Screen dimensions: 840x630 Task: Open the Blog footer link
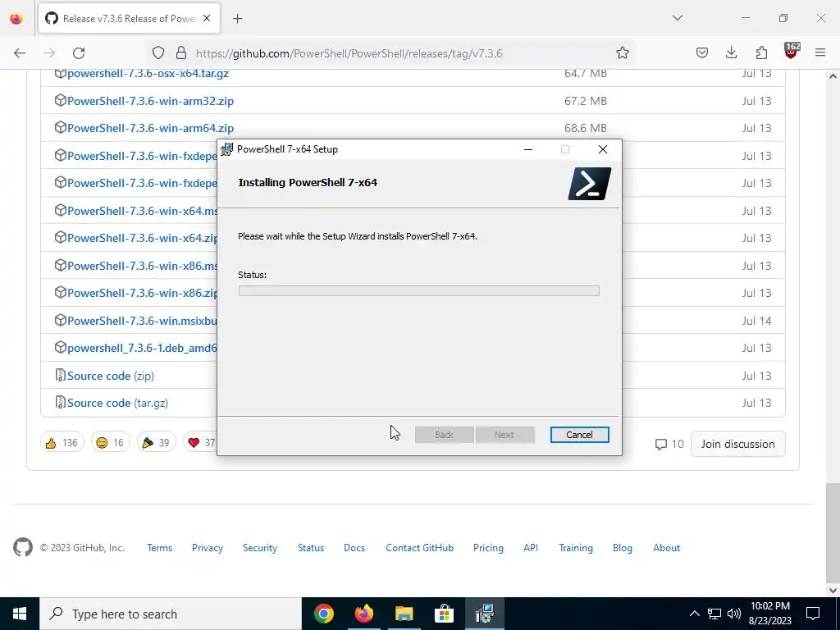coord(622,548)
